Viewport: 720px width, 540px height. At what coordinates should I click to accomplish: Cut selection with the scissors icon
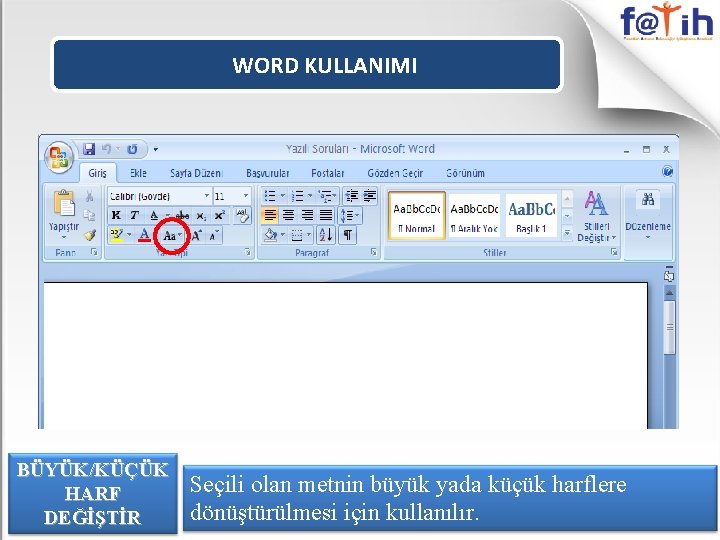click(x=90, y=197)
